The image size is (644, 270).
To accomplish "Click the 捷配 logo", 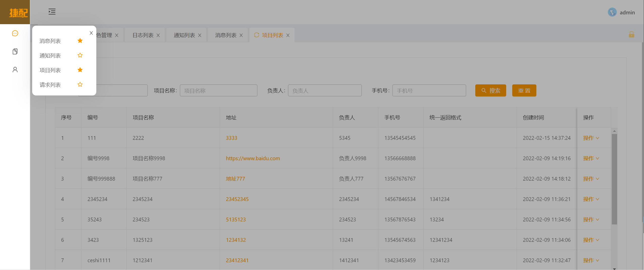I will (15, 12).
